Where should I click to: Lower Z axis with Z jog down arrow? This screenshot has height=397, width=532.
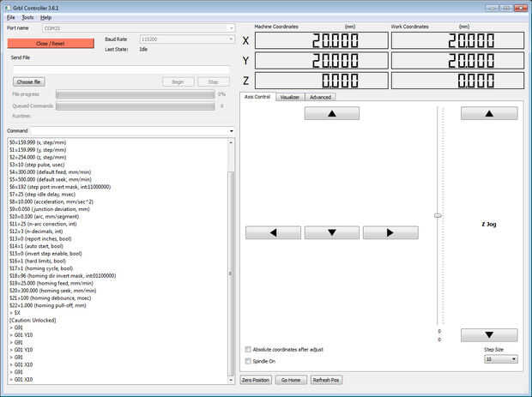coord(489,335)
